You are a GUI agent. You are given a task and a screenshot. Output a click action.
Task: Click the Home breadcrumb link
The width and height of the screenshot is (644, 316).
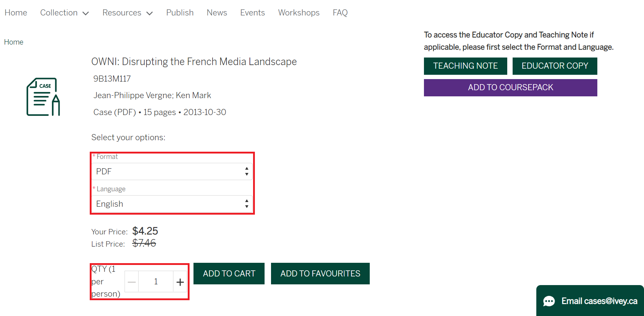[14, 42]
